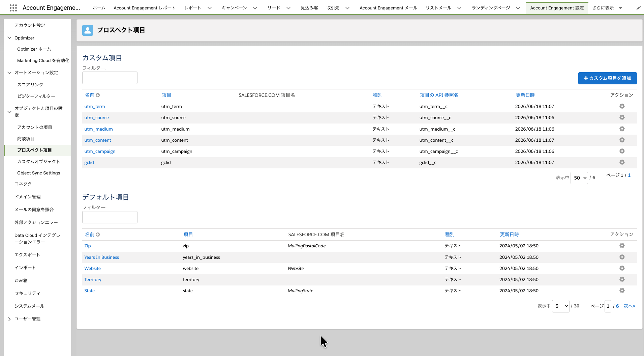Open gear actions for Territory row
This screenshot has height=356, width=644.
(622, 279)
